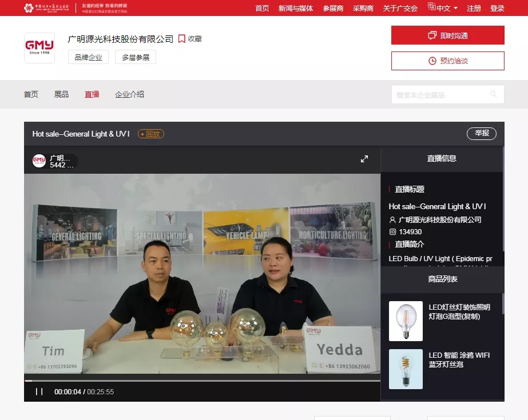Open the 商品列表 panel header
The width and height of the screenshot is (528, 420).
click(x=442, y=279)
